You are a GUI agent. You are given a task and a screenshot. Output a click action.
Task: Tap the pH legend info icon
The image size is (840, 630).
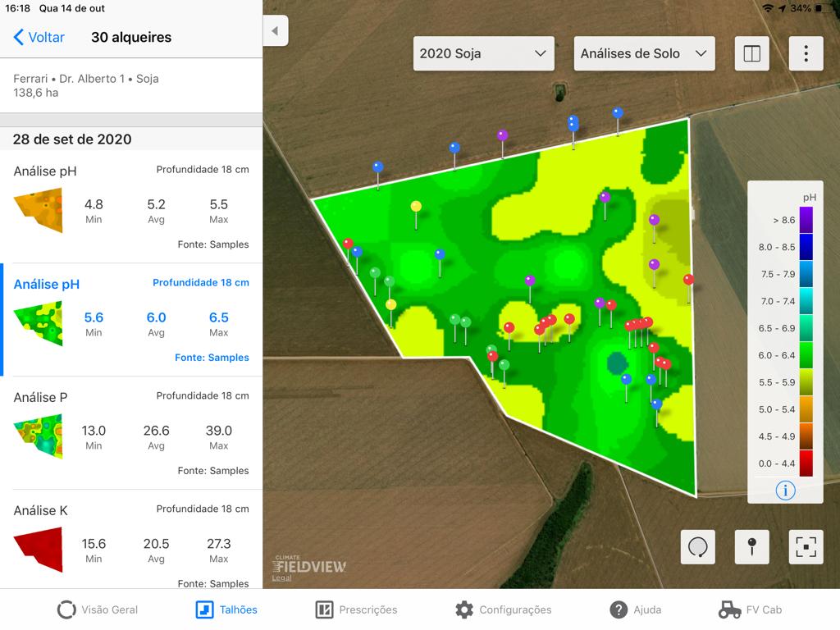coord(785,491)
